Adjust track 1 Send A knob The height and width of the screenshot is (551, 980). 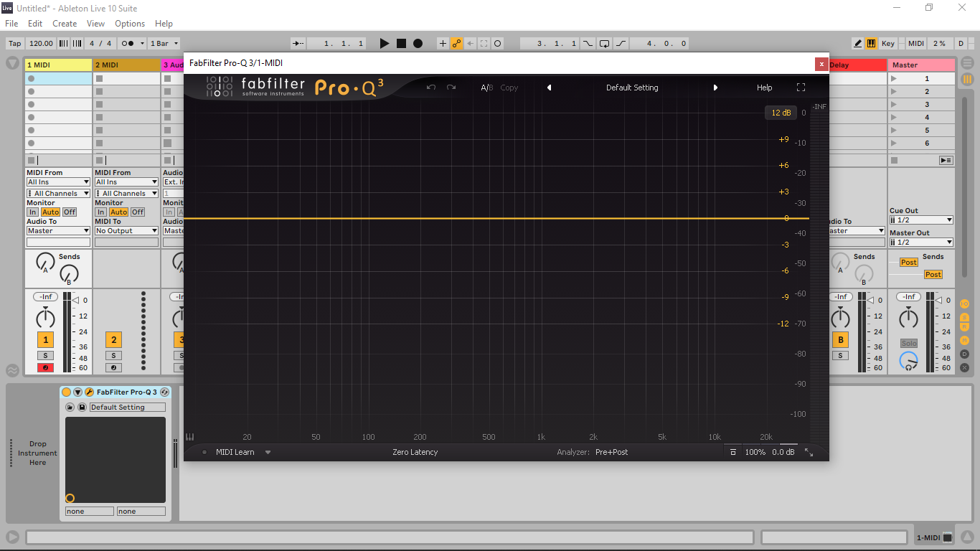(x=45, y=262)
